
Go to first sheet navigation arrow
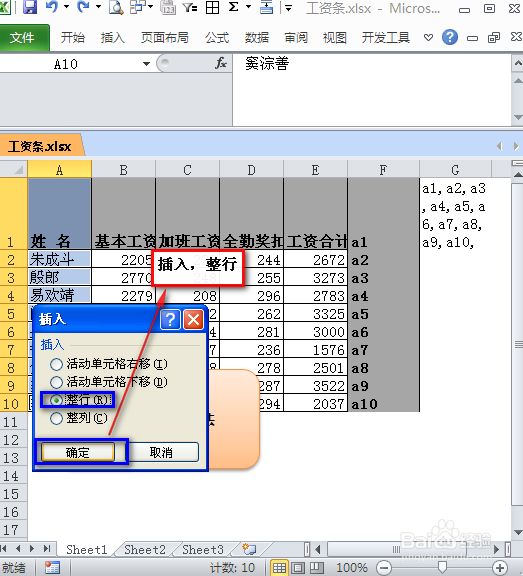[4, 549]
